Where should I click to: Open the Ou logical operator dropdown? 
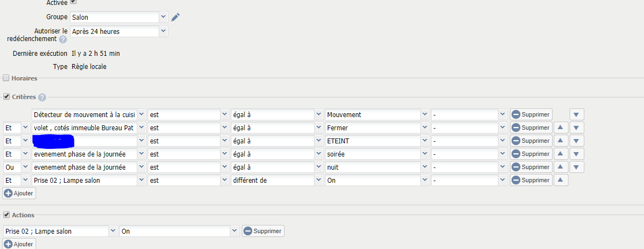click(x=17, y=167)
